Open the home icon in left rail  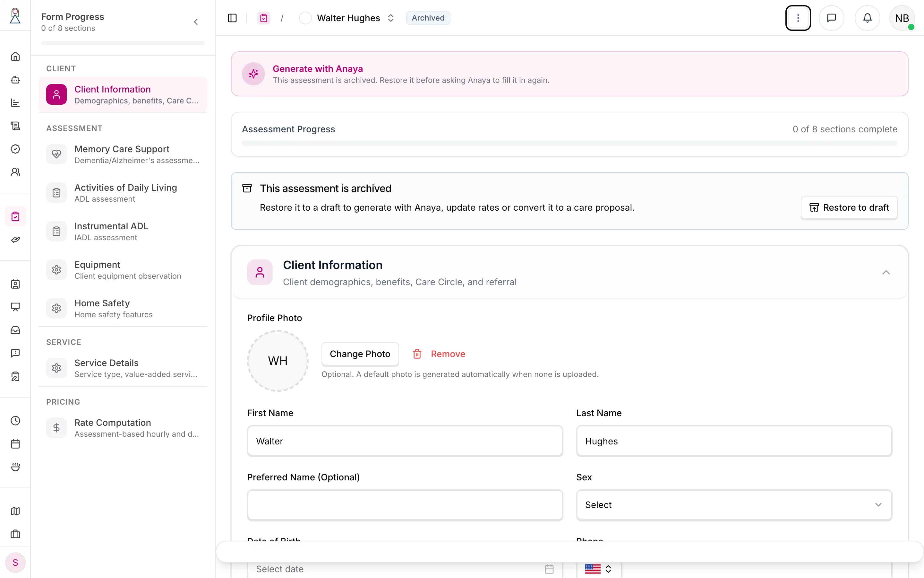tap(15, 57)
